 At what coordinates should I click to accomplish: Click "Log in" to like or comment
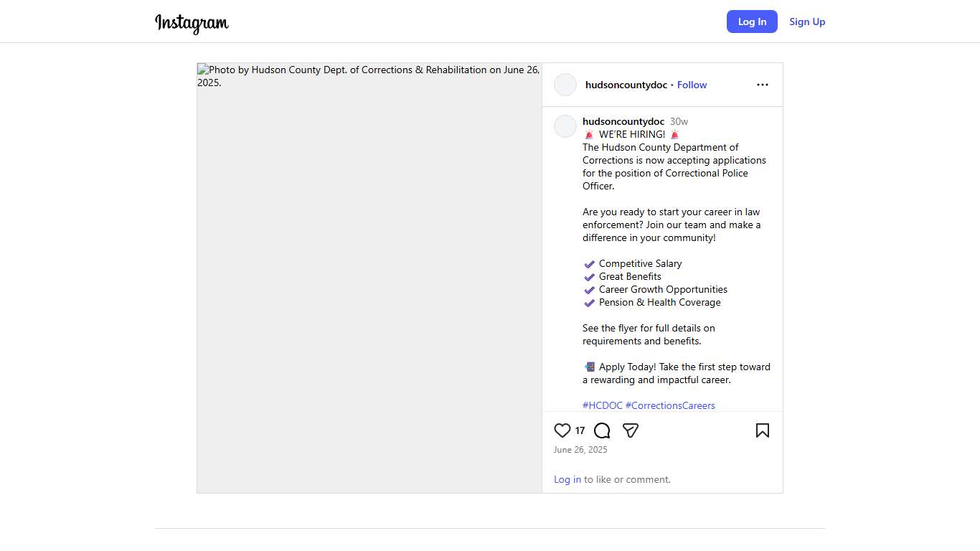coord(567,479)
